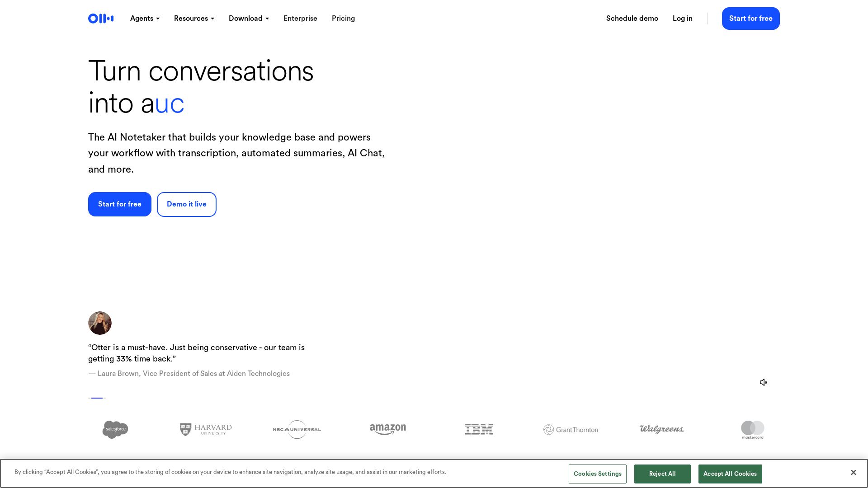Click the IBM logo
868x488 pixels.
[479, 429]
